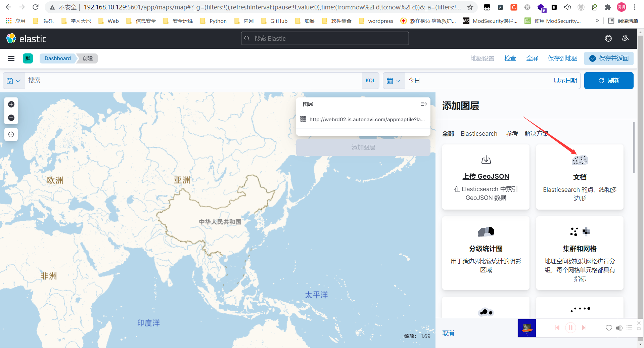Expand the saved query dropdown
Screen dimensions: 644x348
tap(14, 81)
